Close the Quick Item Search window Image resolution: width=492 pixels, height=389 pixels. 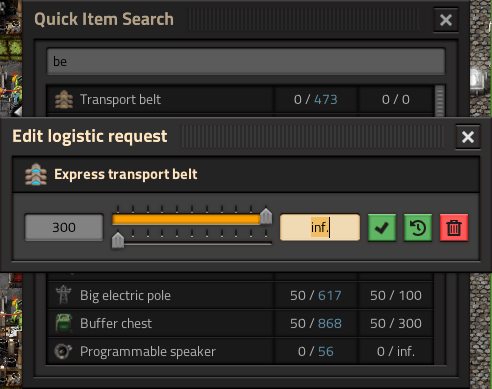coord(446,20)
